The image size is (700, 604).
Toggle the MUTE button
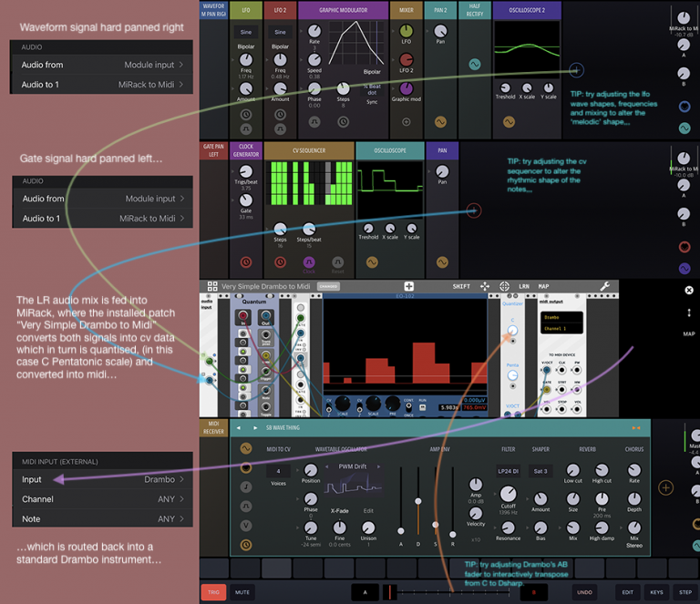point(242,592)
